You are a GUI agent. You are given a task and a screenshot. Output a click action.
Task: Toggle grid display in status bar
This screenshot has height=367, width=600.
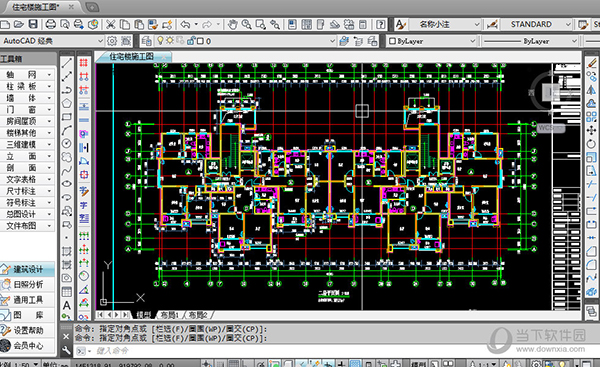click(x=233, y=364)
